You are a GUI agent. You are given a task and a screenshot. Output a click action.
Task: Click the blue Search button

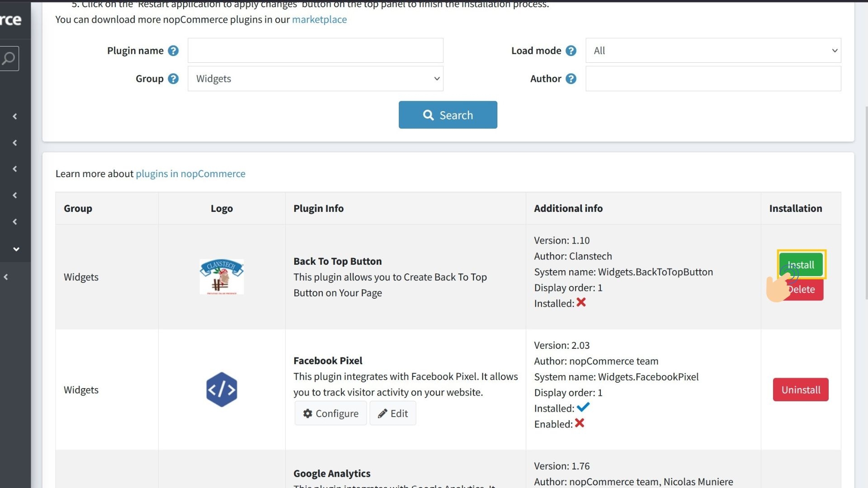(448, 115)
